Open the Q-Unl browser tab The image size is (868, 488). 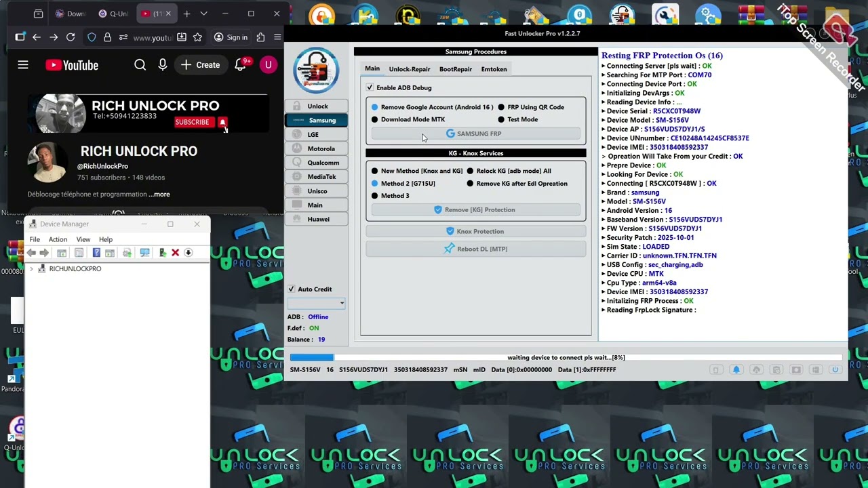pyautogui.click(x=113, y=14)
